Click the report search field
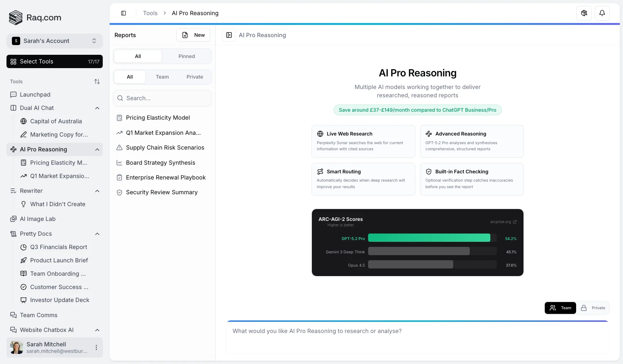 (162, 98)
